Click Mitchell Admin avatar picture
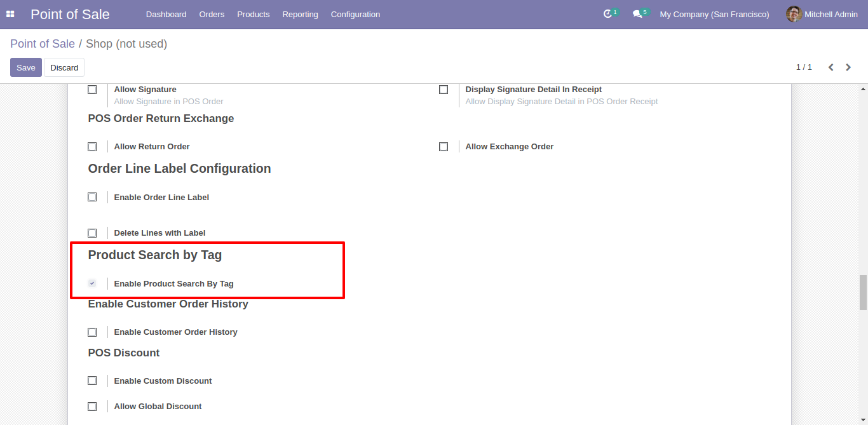The height and width of the screenshot is (425, 868). coord(794,14)
